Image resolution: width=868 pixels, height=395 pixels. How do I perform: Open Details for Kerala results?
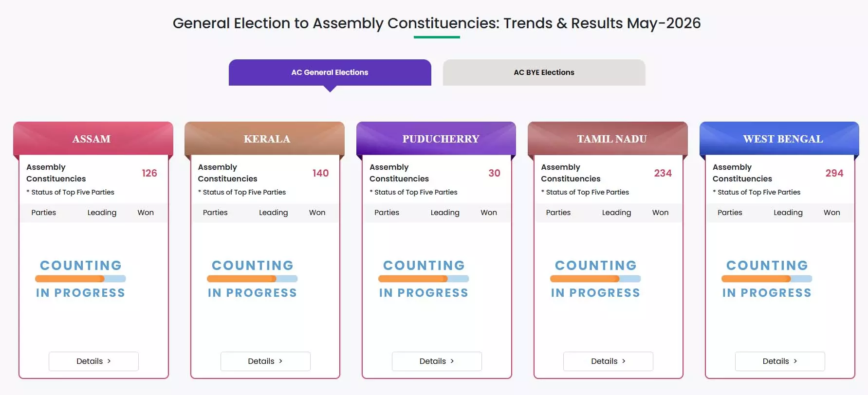click(265, 361)
